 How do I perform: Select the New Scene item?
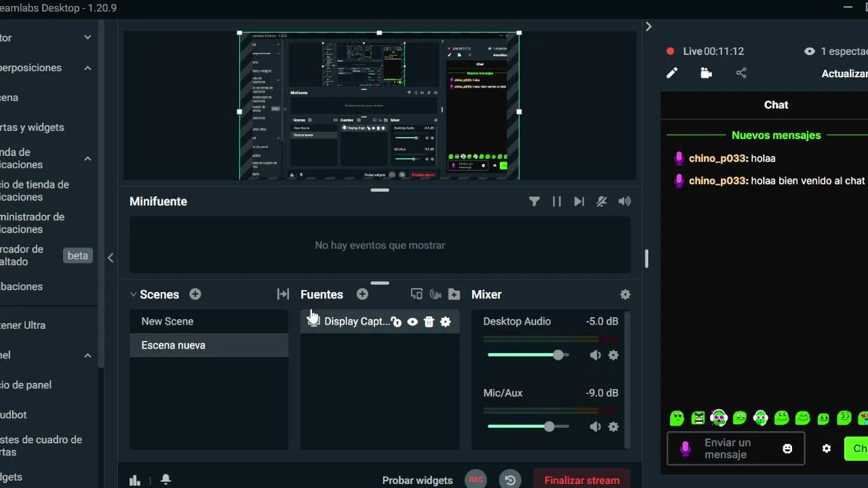(209, 321)
